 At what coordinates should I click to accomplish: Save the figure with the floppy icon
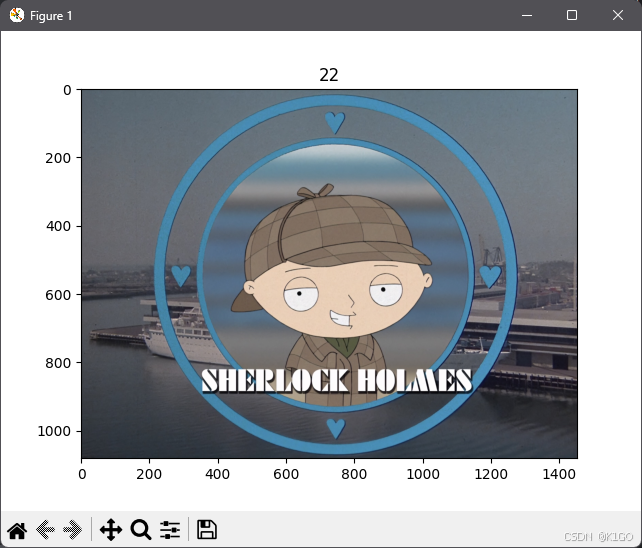[x=207, y=530]
